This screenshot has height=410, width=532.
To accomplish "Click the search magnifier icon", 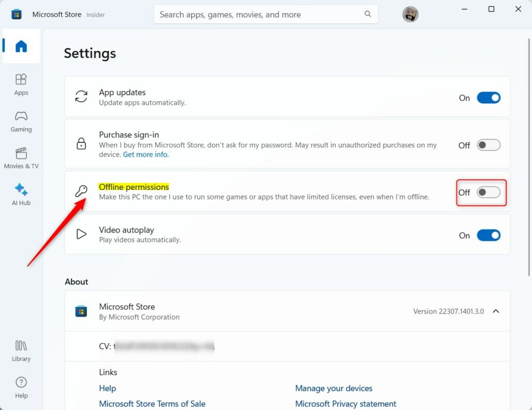I will point(368,14).
